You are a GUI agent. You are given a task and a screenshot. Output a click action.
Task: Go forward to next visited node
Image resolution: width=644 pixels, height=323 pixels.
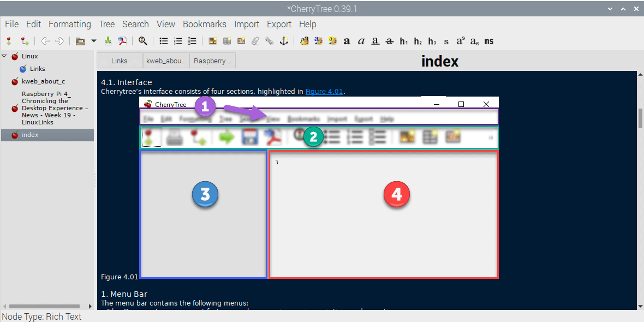pyautogui.click(x=59, y=41)
